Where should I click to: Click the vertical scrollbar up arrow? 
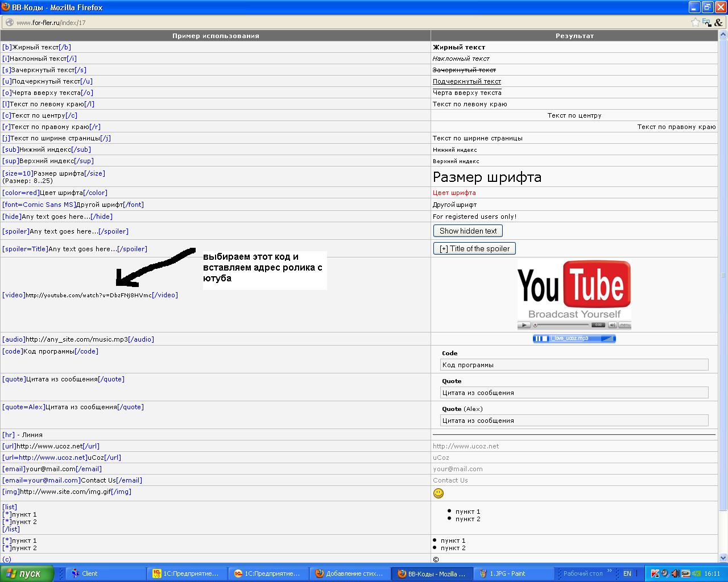click(x=723, y=35)
